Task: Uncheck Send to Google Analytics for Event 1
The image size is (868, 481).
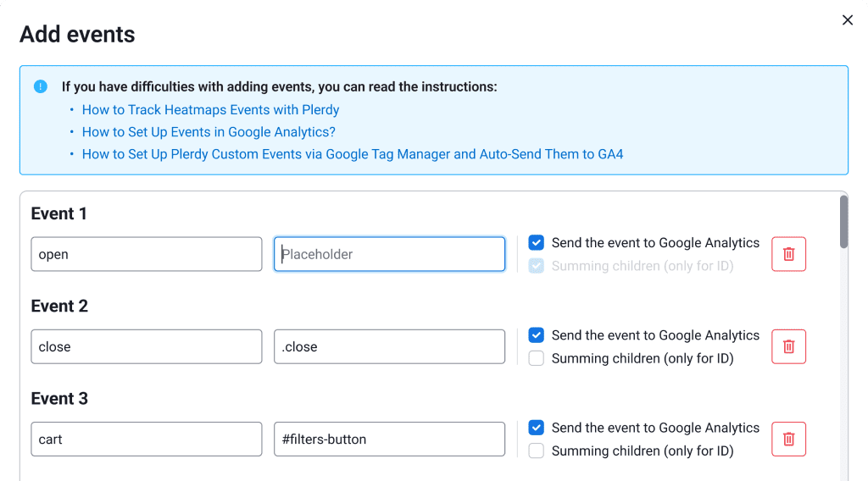Action: pyautogui.click(x=536, y=243)
